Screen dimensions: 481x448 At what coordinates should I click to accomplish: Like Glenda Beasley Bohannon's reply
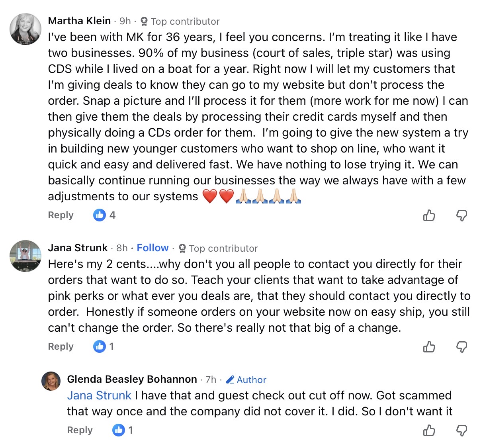pyautogui.click(x=429, y=430)
